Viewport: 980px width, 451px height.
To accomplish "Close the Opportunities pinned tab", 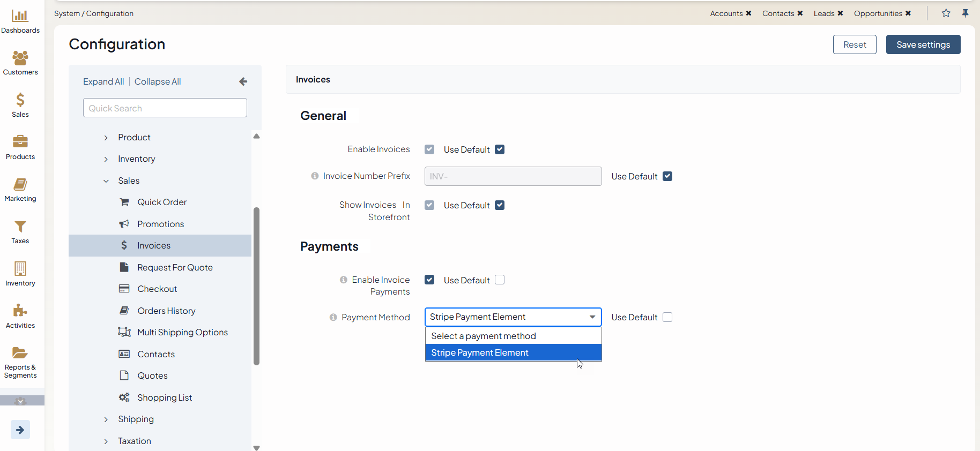I will pyautogui.click(x=908, y=13).
